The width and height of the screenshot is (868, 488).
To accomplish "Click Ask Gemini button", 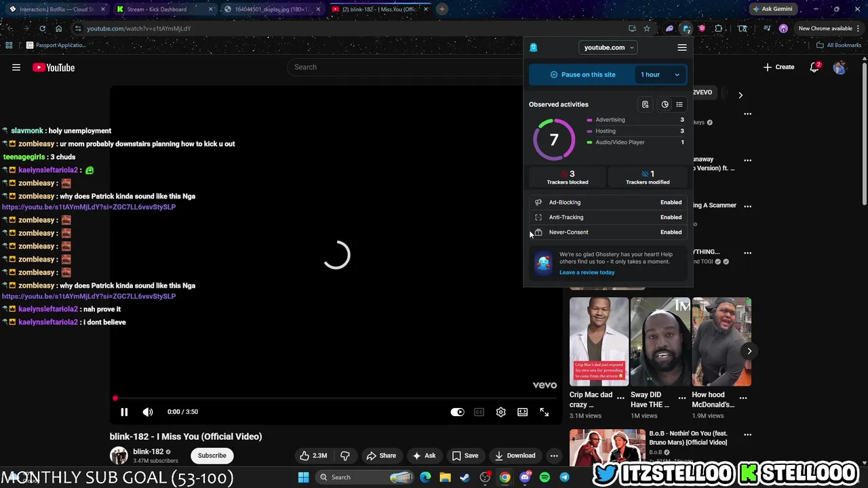I will click(x=772, y=9).
